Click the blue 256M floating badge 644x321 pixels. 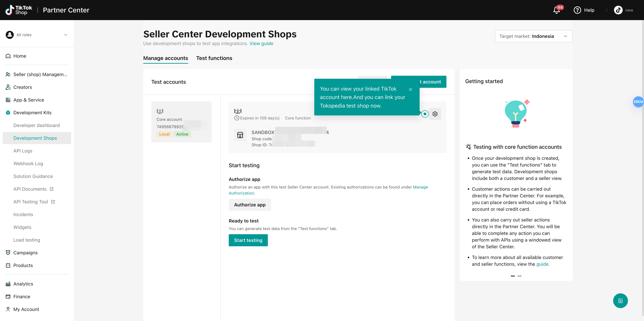point(638,102)
